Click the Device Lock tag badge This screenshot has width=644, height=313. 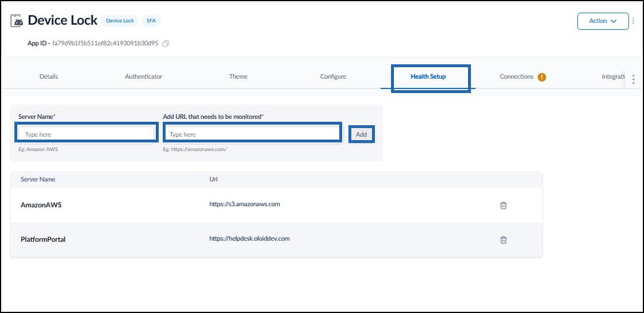[120, 21]
